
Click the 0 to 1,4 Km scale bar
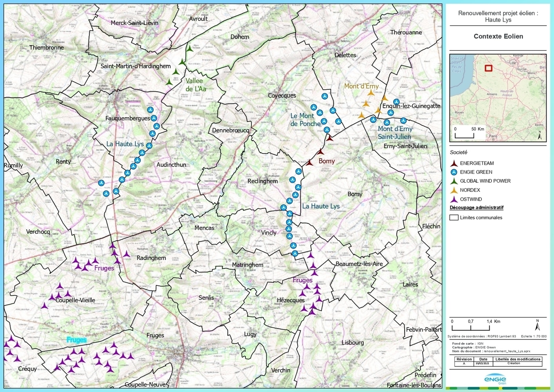click(x=470, y=326)
